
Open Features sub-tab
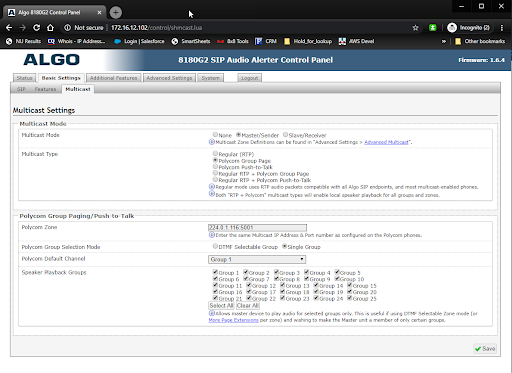pos(45,89)
